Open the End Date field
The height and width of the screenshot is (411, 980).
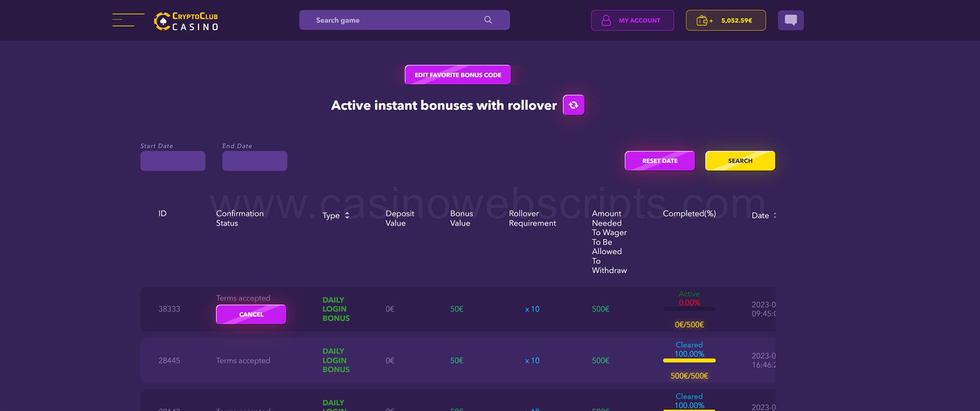255,161
